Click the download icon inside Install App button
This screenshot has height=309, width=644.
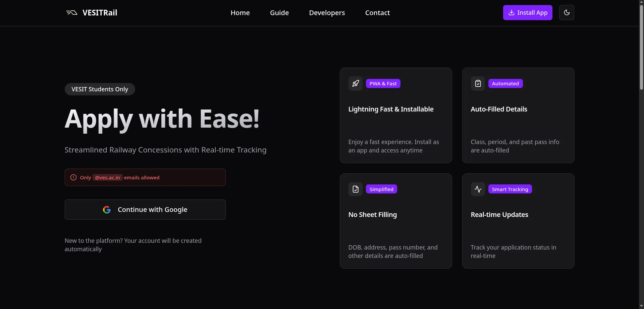511,12
